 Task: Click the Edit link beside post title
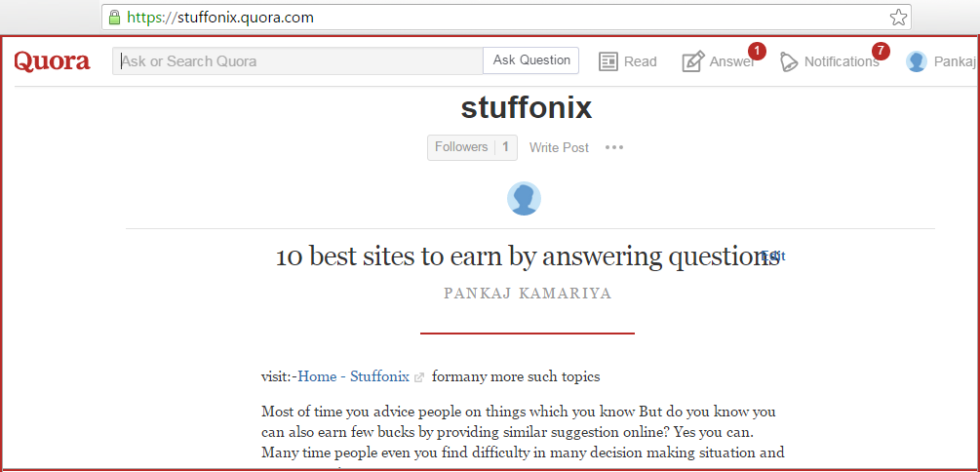click(773, 256)
